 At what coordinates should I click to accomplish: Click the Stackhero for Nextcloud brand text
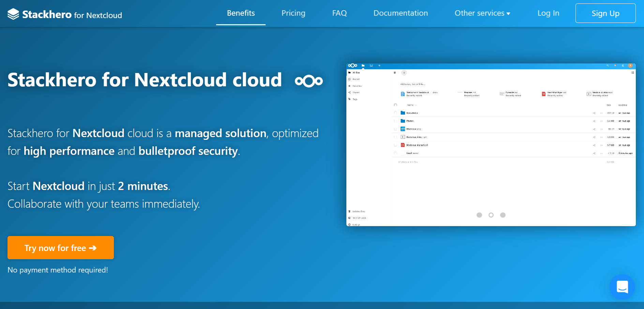click(x=72, y=14)
